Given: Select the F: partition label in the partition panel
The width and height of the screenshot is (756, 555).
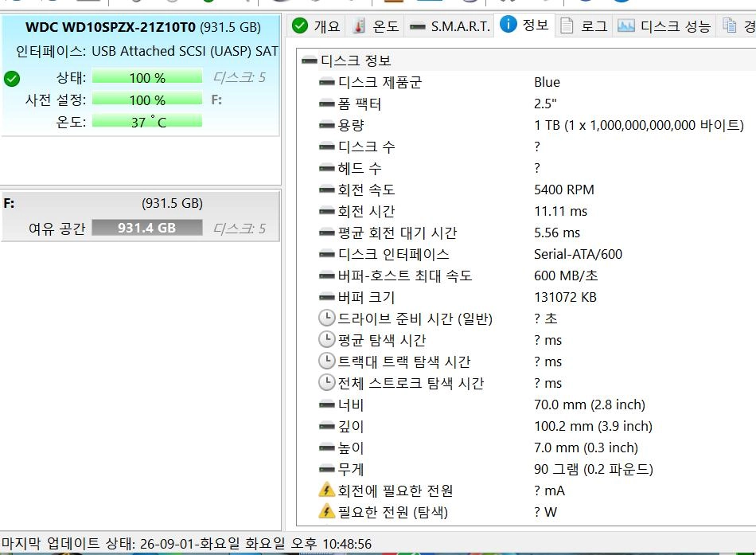Looking at the screenshot, I should [x=9, y=203].
